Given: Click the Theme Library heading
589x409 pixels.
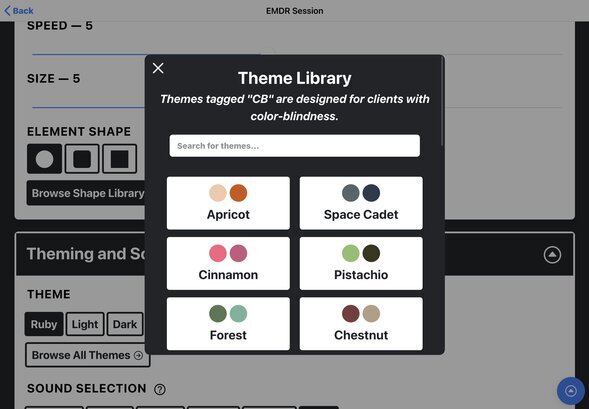Looking at the screenshot, I should pos(294,78).
